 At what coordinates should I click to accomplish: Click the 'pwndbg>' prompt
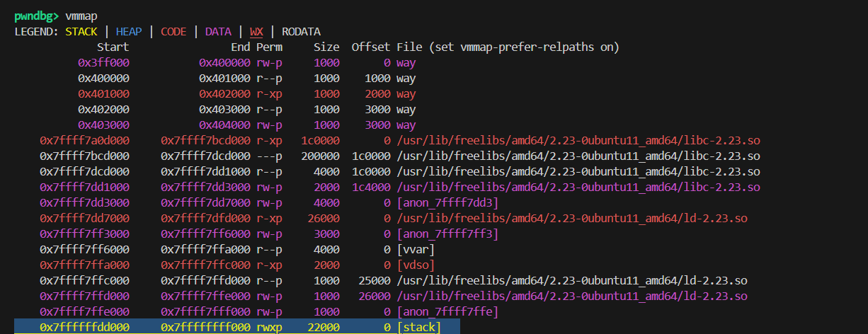coord(37,16)
